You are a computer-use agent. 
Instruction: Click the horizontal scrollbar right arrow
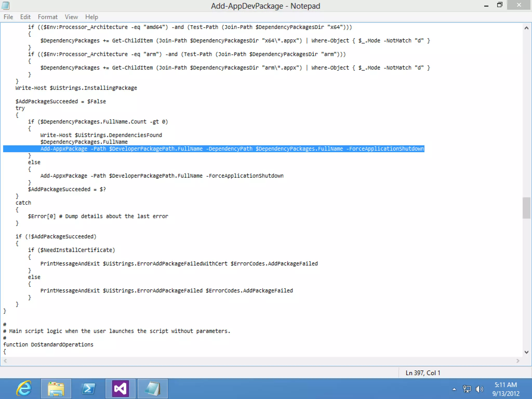pos(518,361)
